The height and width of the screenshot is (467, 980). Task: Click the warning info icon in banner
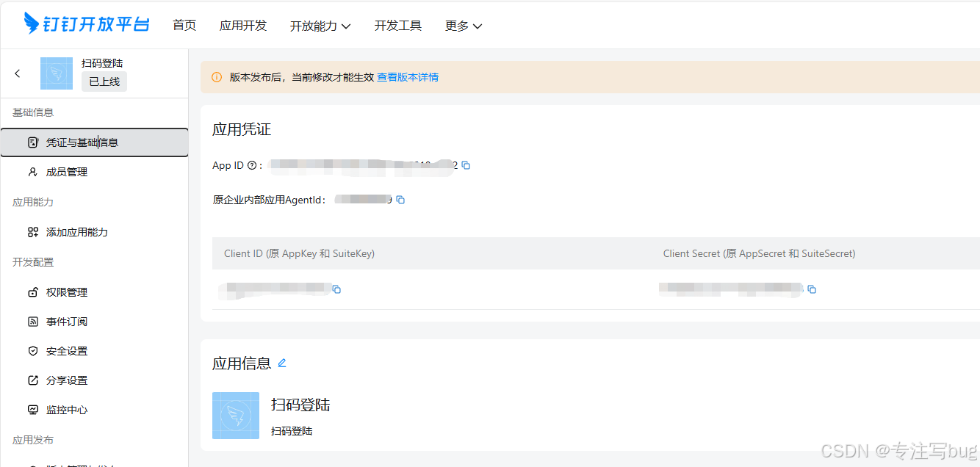(217, 77)
